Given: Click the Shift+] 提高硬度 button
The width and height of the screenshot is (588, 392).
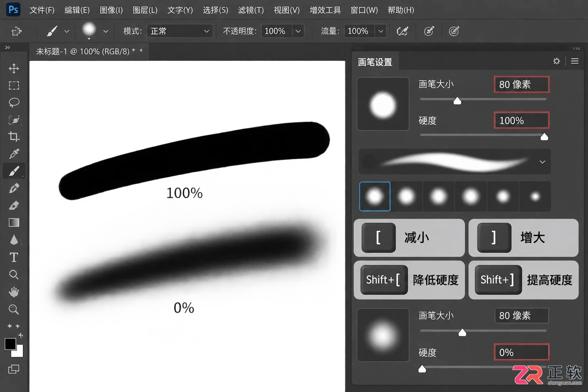Looking at the screenshot, I should pos(523,280).
